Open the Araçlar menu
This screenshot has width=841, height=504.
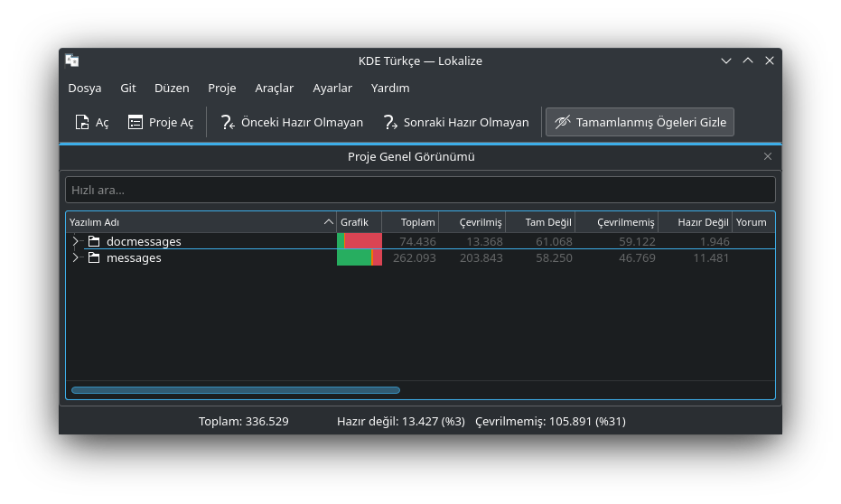pos(274,88)
